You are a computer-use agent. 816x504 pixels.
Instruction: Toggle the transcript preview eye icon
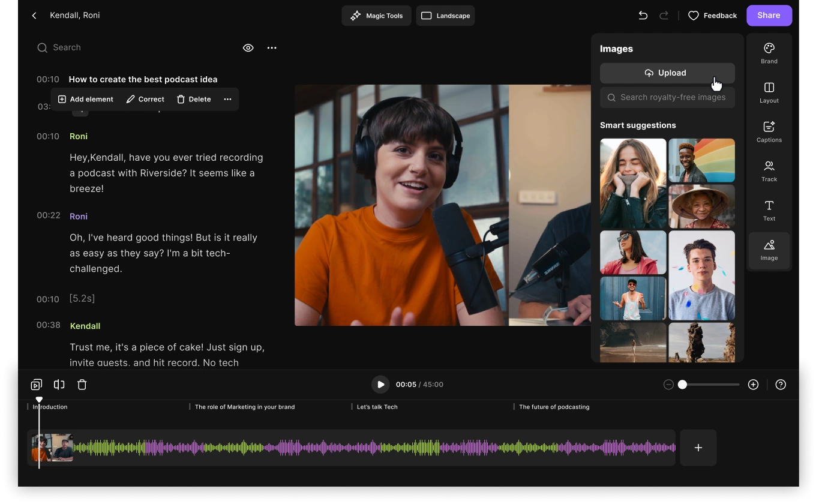click(x=248, y=47)
